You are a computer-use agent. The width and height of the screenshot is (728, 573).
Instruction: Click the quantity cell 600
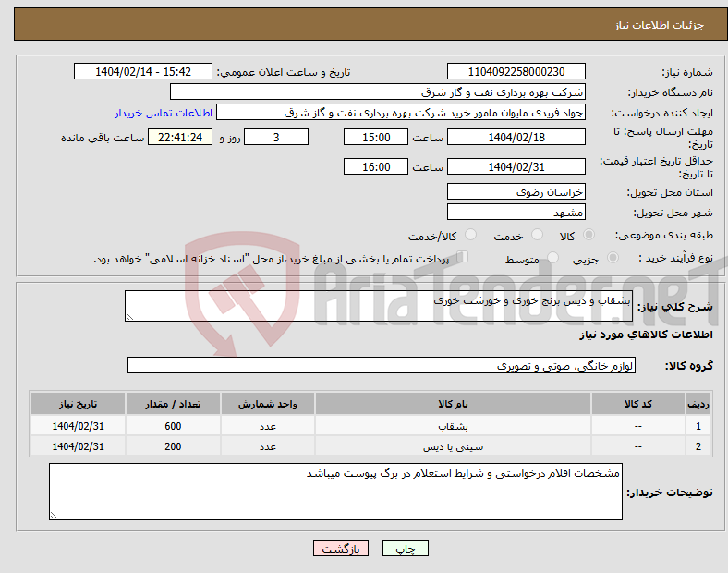point(173,426)
